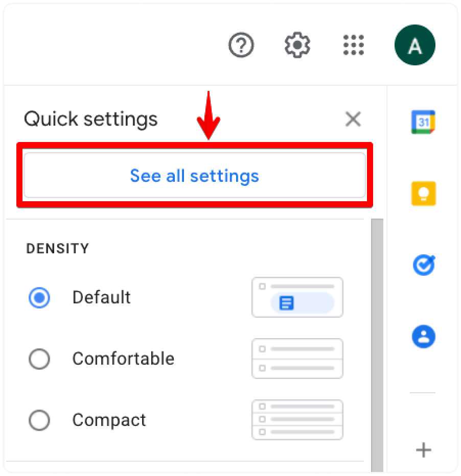Select the Comfortable density option

39,359
